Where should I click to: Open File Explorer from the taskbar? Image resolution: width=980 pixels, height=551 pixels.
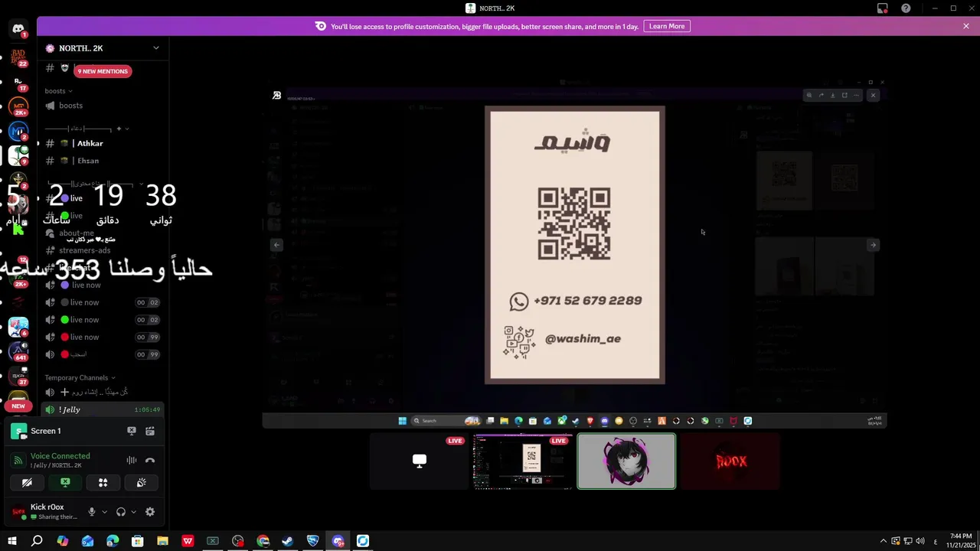coord(162,541)
